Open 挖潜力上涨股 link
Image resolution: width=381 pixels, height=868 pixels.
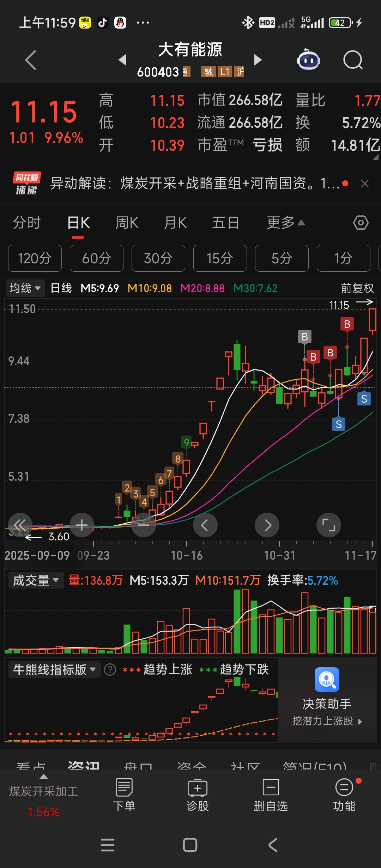(x=327, y=721)
